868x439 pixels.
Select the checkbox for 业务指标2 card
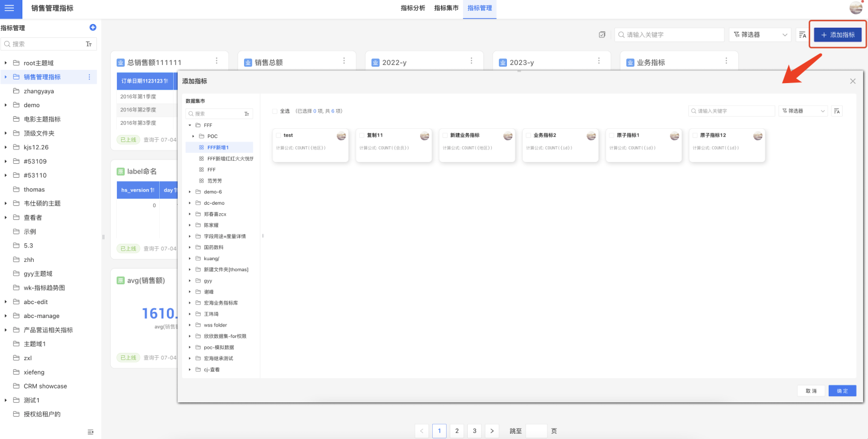(x=529, y=135)
